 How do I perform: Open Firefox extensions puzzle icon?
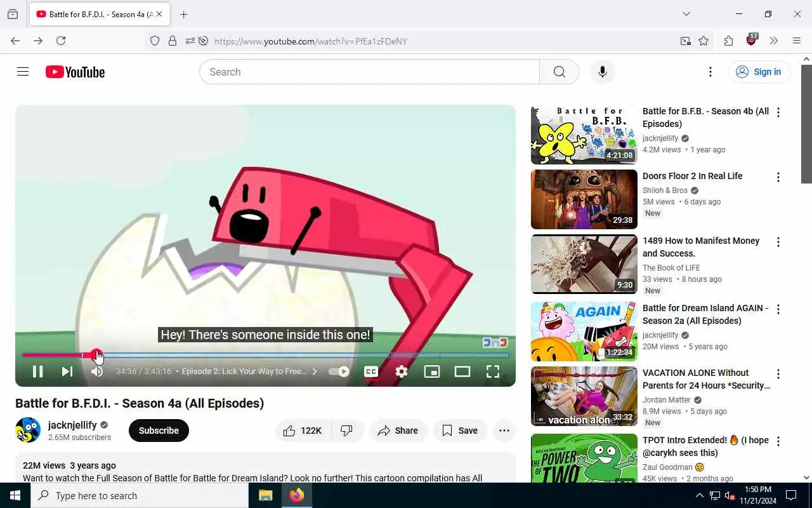728,41
